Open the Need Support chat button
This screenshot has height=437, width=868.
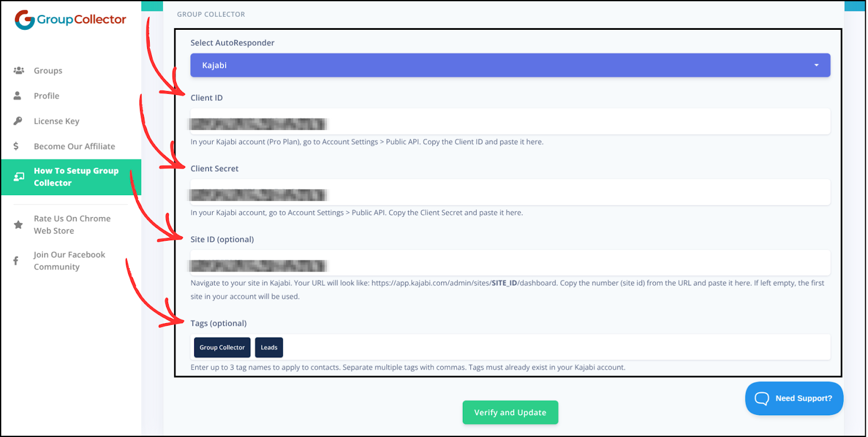click(x=794, y=399)
